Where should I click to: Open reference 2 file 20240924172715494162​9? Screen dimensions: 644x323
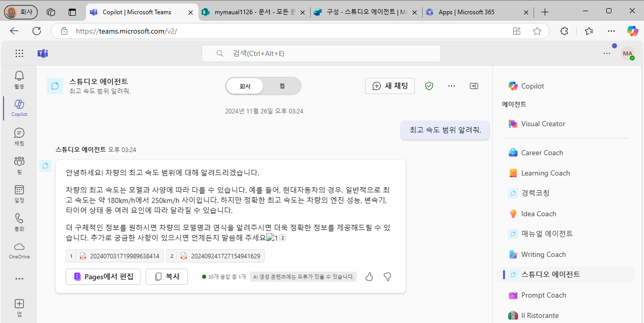pos(215,256)
